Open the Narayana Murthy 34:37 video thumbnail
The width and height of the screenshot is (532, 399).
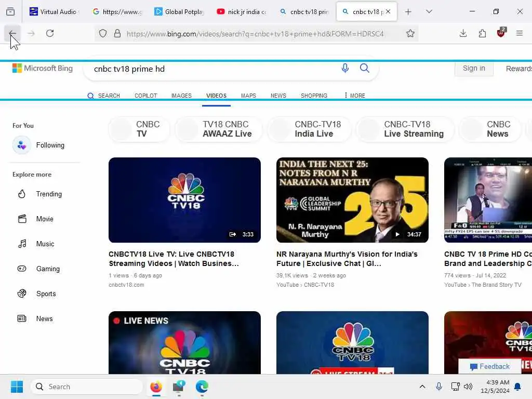coord(352,200)
